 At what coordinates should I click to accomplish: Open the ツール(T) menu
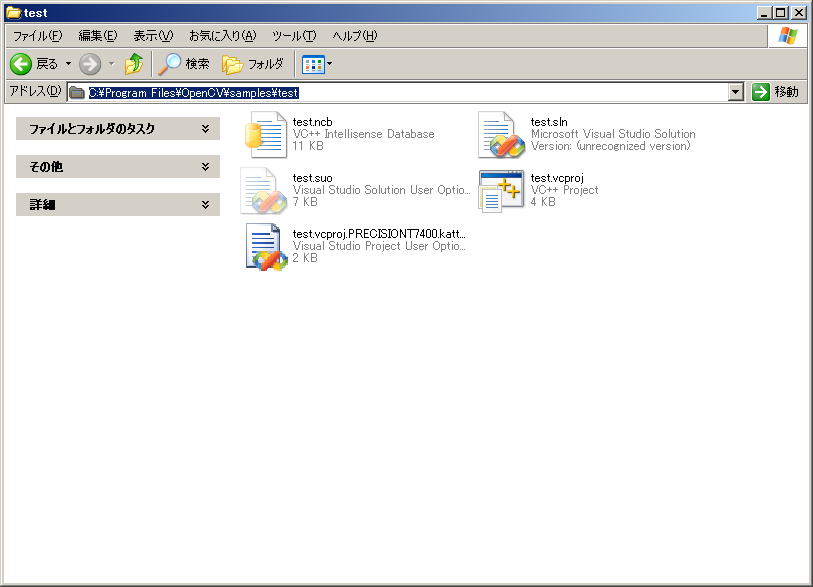294,36
